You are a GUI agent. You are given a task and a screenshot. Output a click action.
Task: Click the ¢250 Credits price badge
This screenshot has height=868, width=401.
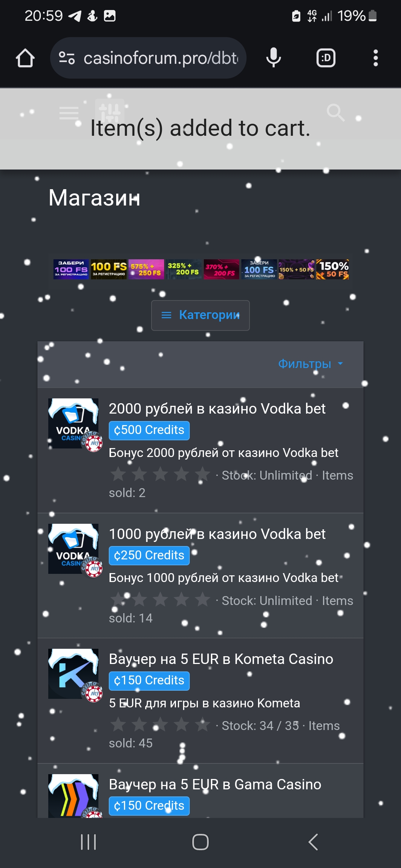(149, 555)
